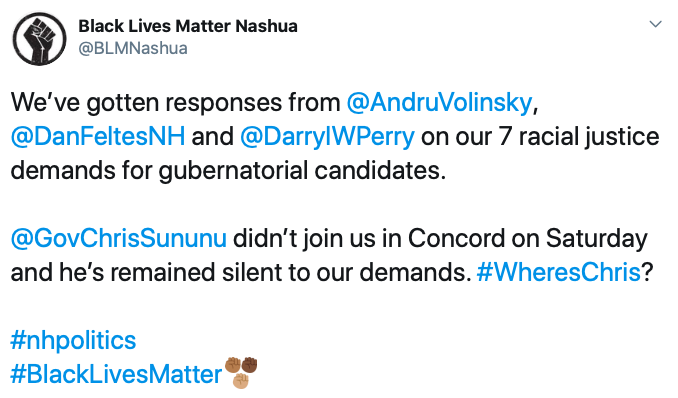Follow the #nhpolitics hashtag
The image size is (678, 398).
coord(73,340)
